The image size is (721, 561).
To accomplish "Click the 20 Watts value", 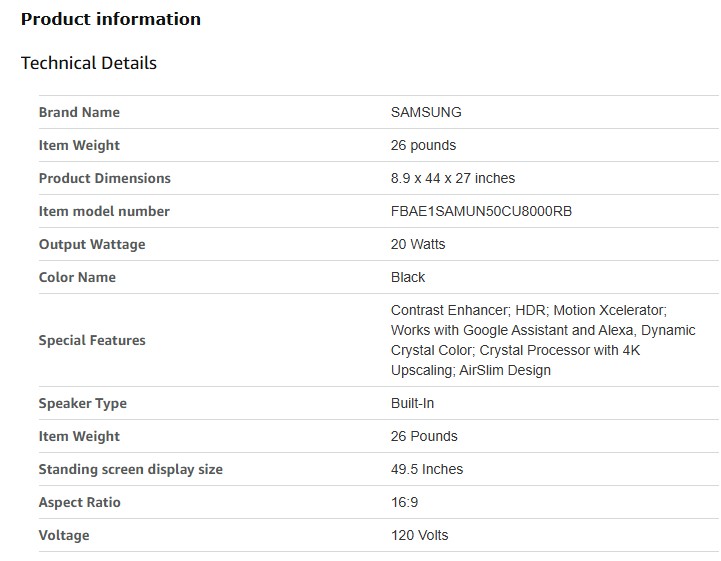I will coord(418,244).
